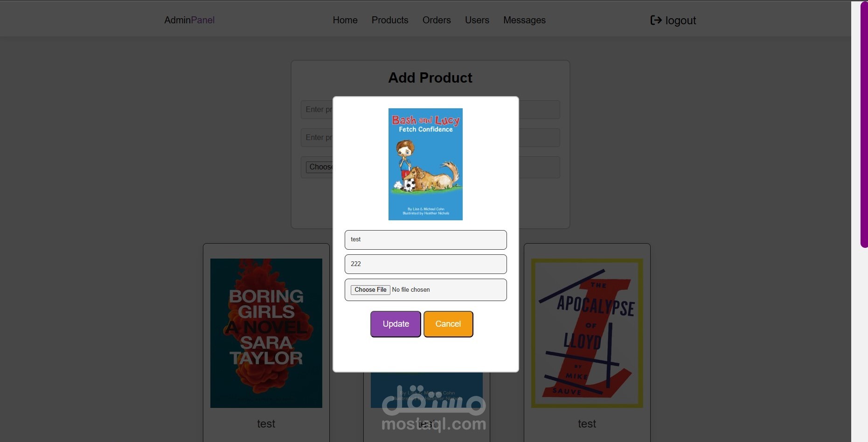Focus the name field containing test
This screenshot has width=868, height=442.
[x=425, y=239]
